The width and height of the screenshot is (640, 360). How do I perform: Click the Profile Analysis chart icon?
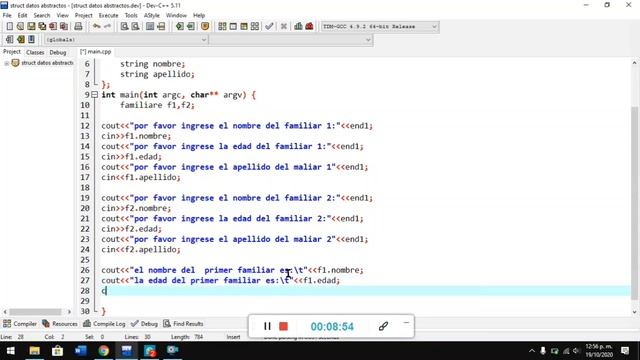298,27
